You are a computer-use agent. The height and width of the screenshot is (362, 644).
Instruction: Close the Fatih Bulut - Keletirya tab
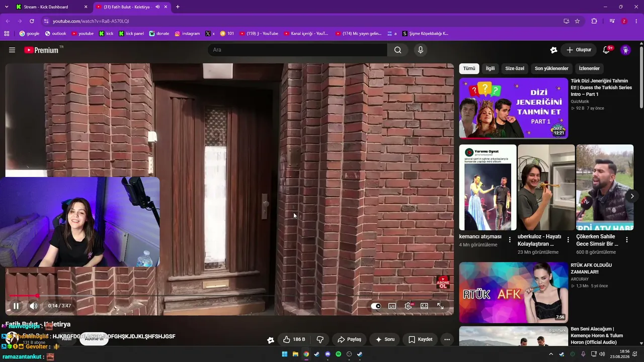point(165,7)
